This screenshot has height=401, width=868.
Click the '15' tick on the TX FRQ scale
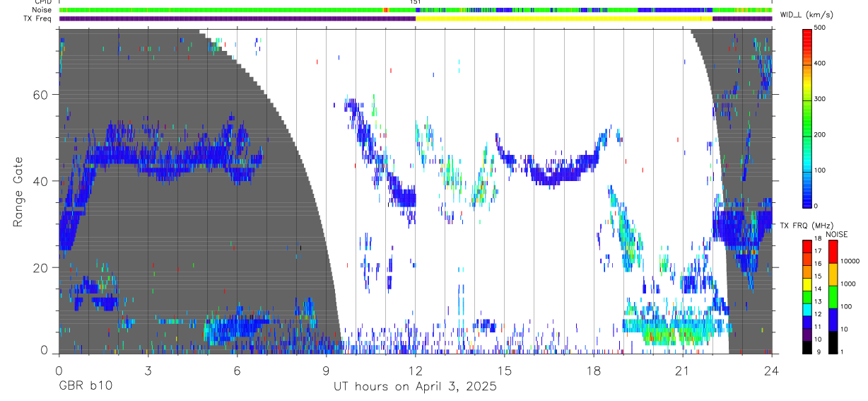[819, 277]
